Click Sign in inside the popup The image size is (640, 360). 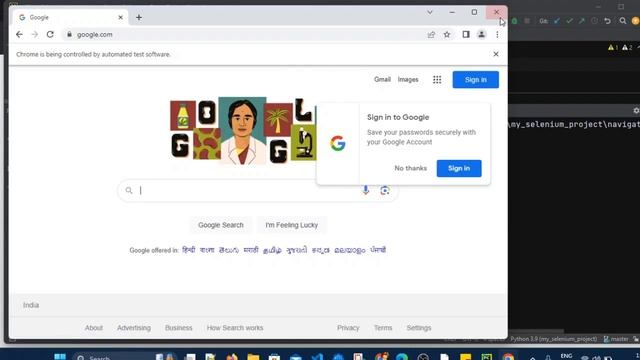point(459,168)
